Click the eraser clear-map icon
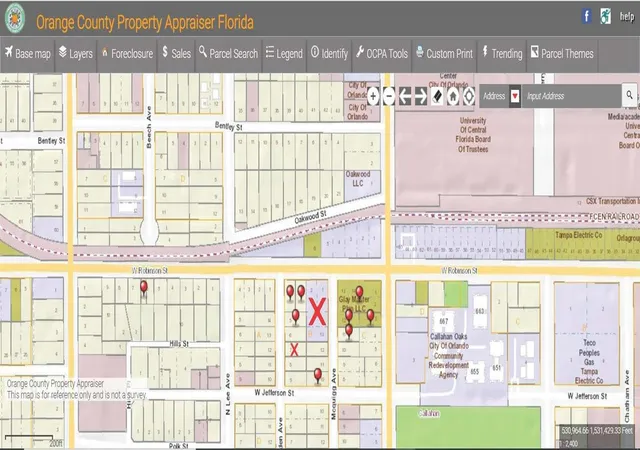This screenshot has width=640, height=450. [437, 96]
